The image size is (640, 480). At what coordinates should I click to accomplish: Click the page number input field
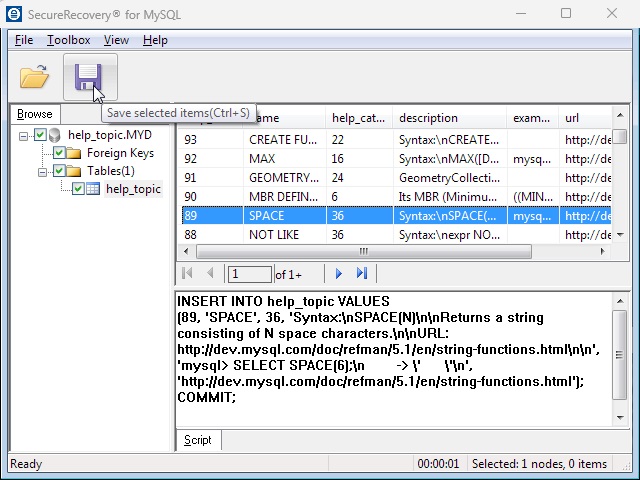click(x=249, y=273)
